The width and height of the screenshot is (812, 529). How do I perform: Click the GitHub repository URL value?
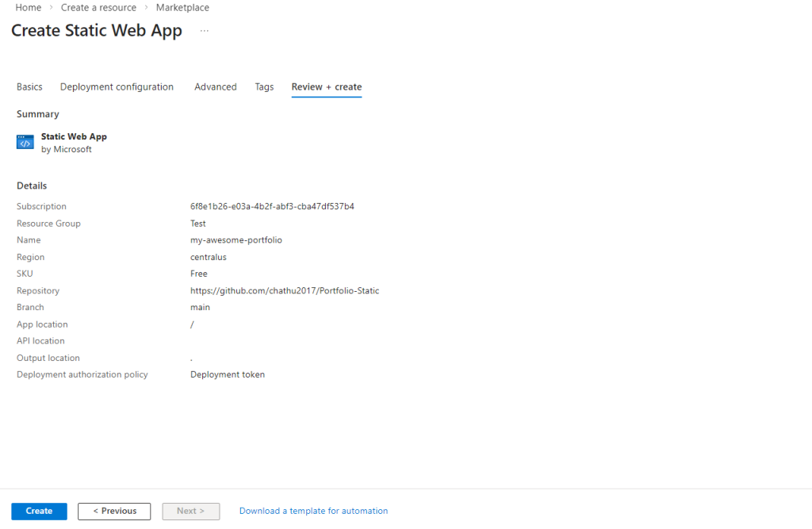tap(285, 291)
